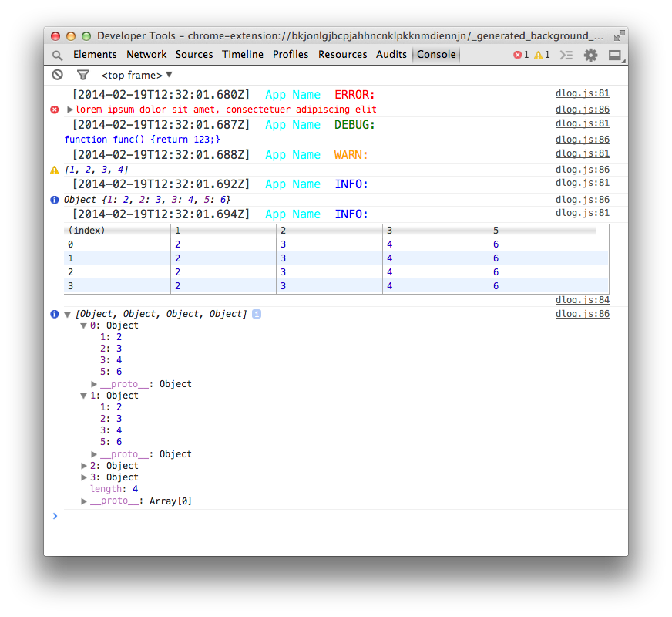
Task: Close the Developer Tools window
Action: coord(55,36)
